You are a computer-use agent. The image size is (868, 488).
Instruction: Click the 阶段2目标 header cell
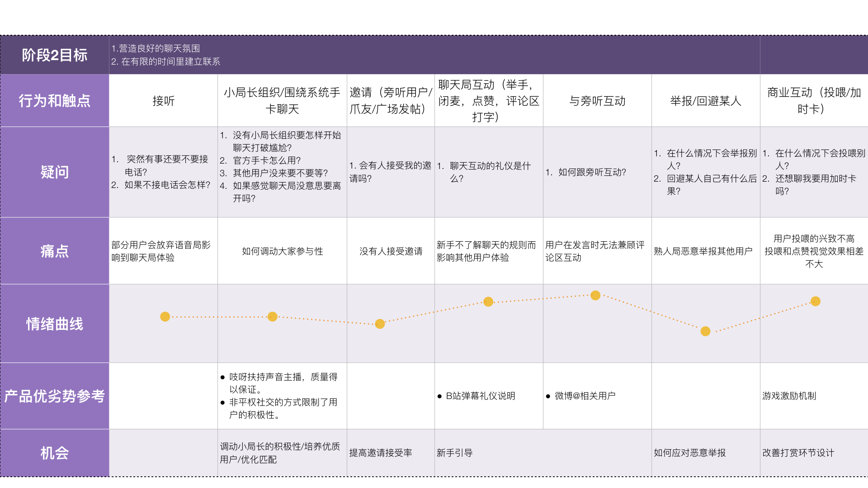coord(55,55)
